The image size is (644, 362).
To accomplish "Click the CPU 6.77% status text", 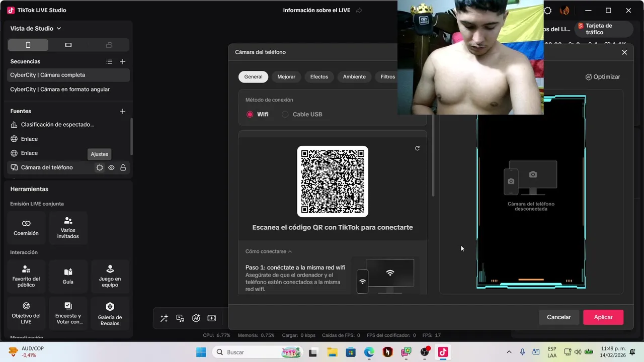I will pyautogui.click(x=216, y=335).
